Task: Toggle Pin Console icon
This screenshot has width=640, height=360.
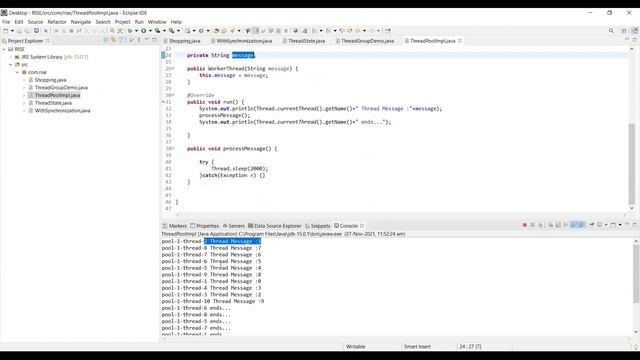Action: coord(591,225)
